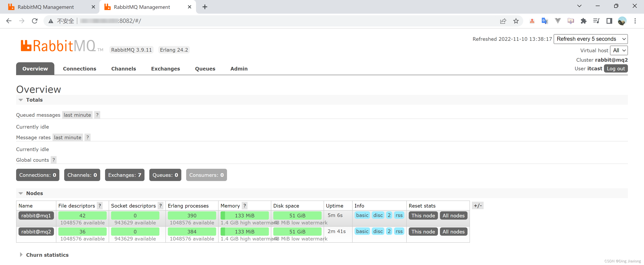
Task: Open help for Queued messages
Action: tap(97, 115)
